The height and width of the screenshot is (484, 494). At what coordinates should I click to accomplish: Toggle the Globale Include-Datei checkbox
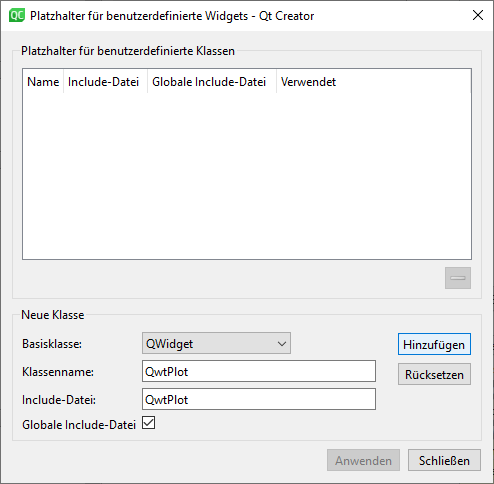[149, 423]
